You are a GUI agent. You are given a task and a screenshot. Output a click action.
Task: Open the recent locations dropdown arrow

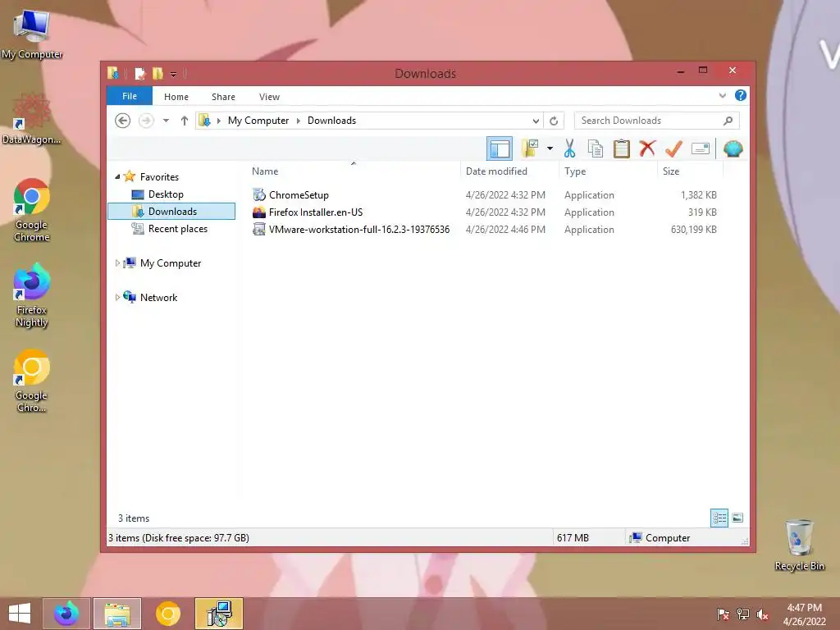[x=166, y=121]
